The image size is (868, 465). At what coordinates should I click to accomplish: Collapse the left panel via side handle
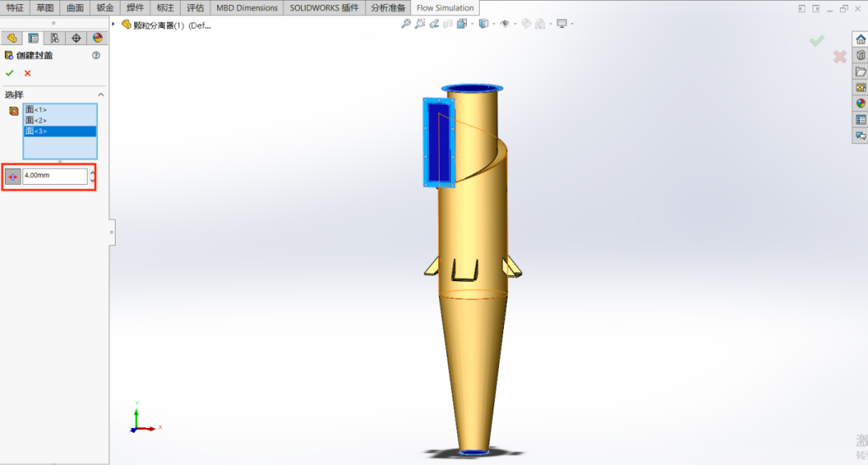coord(112,232)
